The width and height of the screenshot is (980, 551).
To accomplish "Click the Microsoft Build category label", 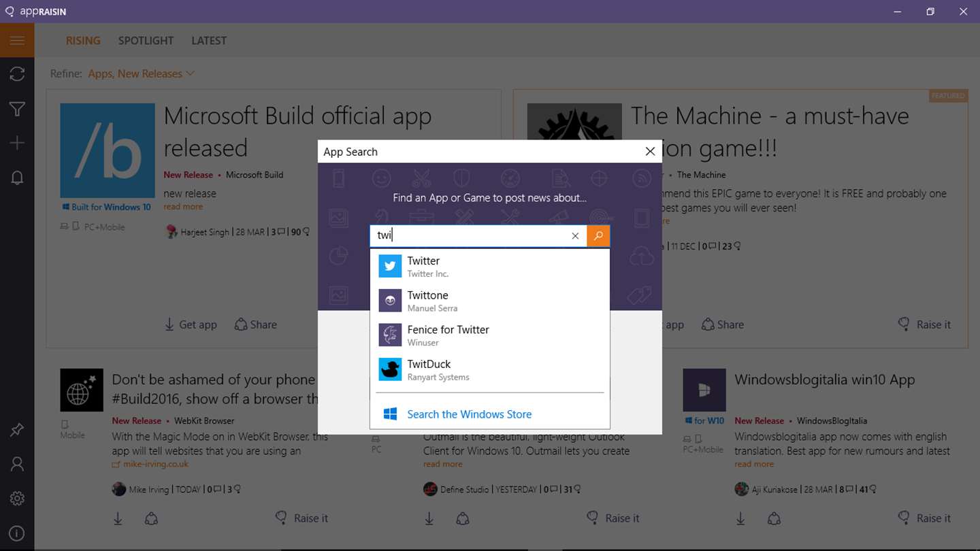I will point(255,175).
